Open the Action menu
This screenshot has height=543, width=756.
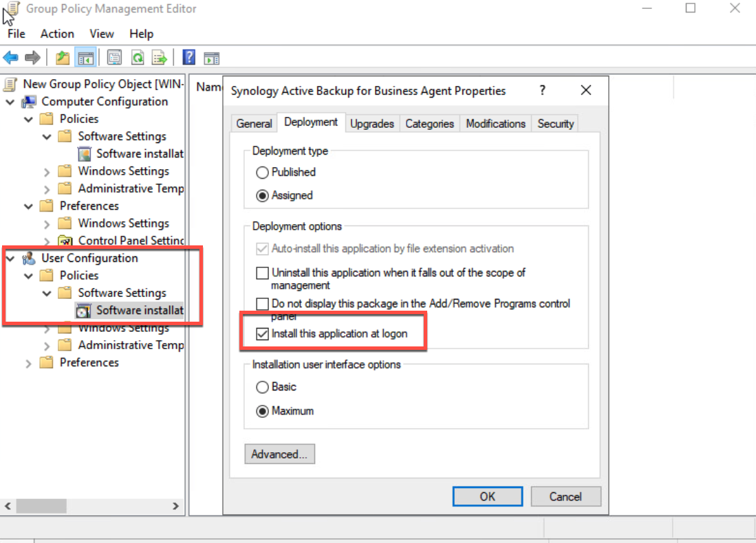point(57,33)
